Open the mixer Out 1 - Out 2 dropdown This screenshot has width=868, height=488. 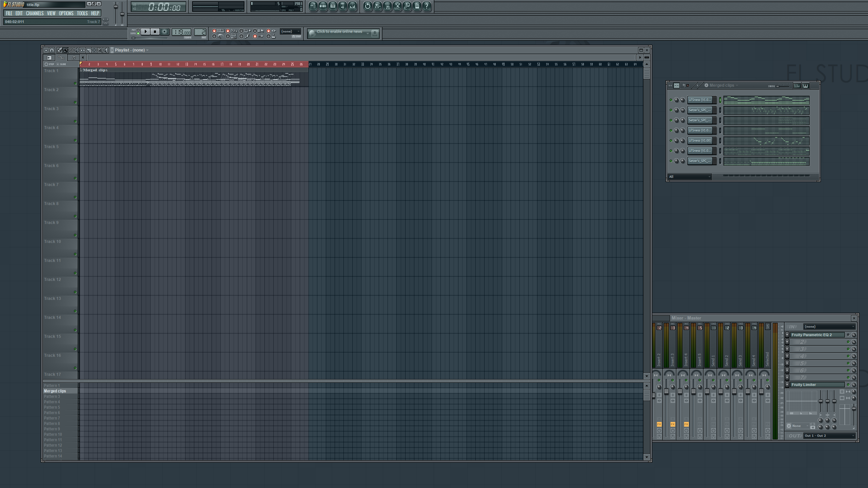pos(830,436)
